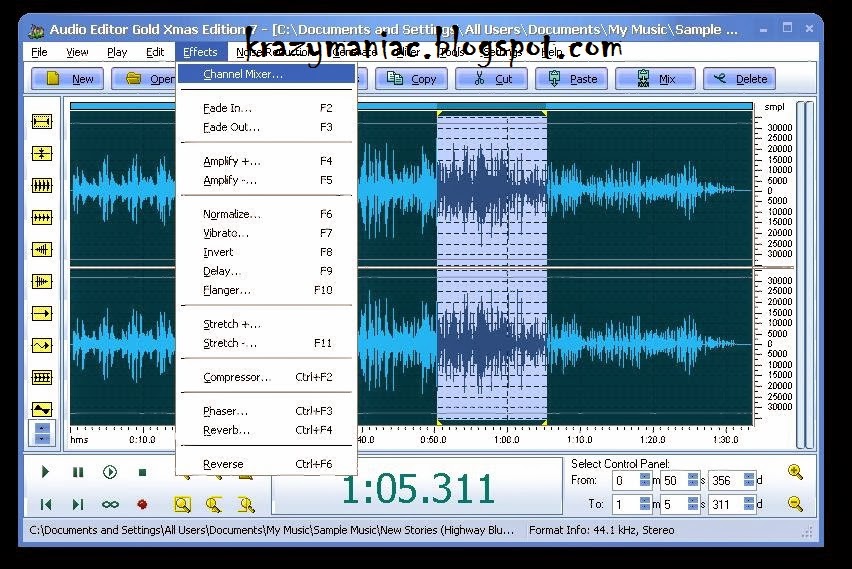Screen dimensions: 852x569
Task: Jump to the end of the track
Action: tap(78, 504)
